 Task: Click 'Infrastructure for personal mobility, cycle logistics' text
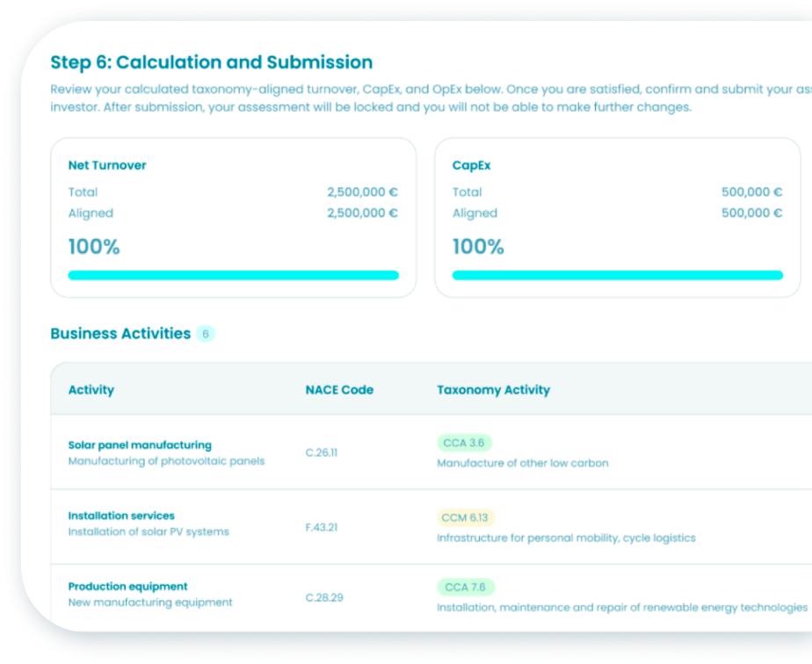click(566, 538)
